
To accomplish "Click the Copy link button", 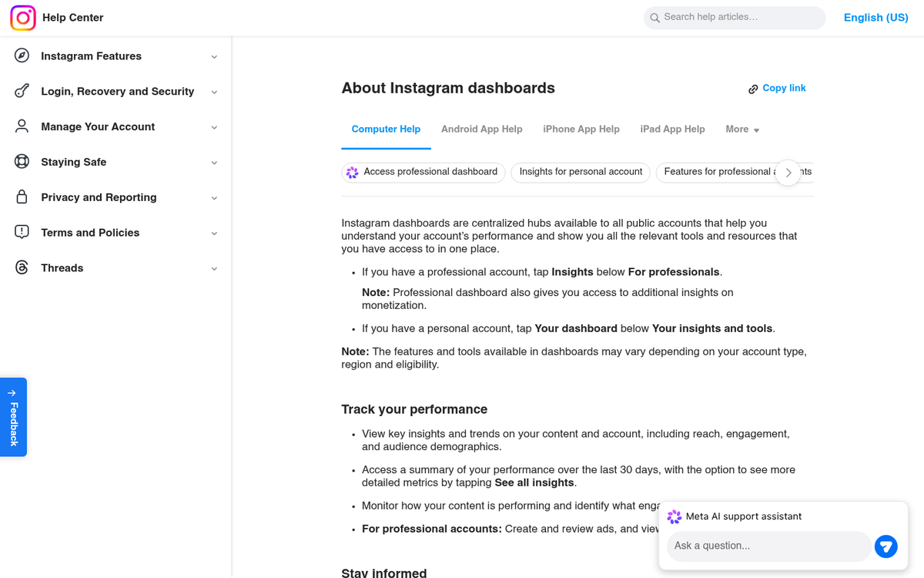I will (777, 89).
